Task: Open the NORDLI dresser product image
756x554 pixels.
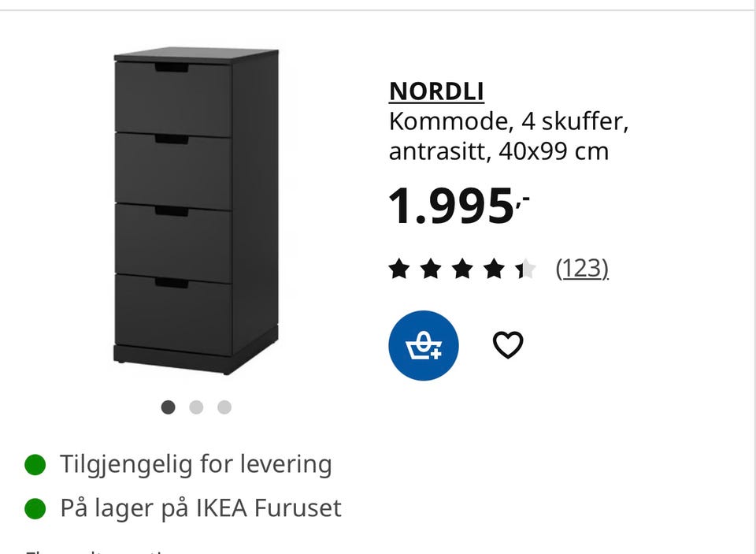Action: point(195,211)
